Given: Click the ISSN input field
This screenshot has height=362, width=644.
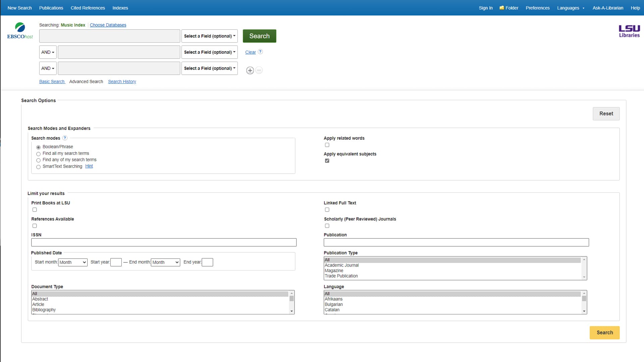Looking at the screenshot, I should [x=164, y=242].
